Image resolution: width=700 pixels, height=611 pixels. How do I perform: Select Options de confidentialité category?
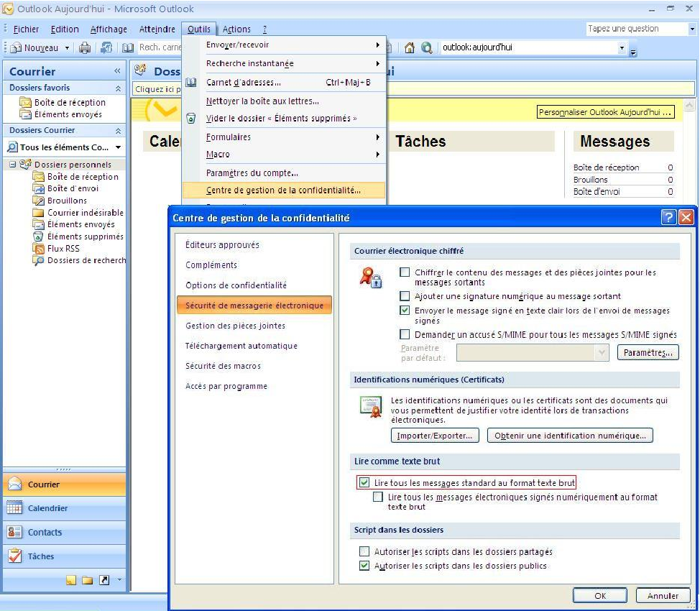[x=236, y=285]
